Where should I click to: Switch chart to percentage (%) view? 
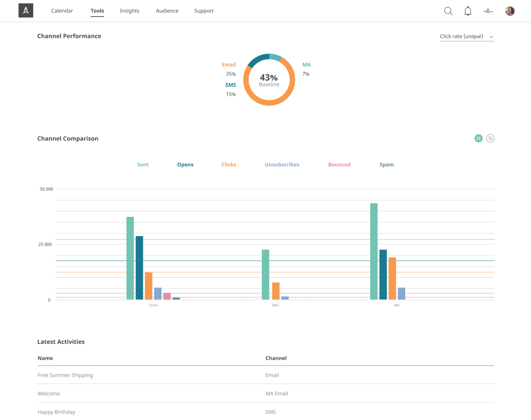coord(490,138)
